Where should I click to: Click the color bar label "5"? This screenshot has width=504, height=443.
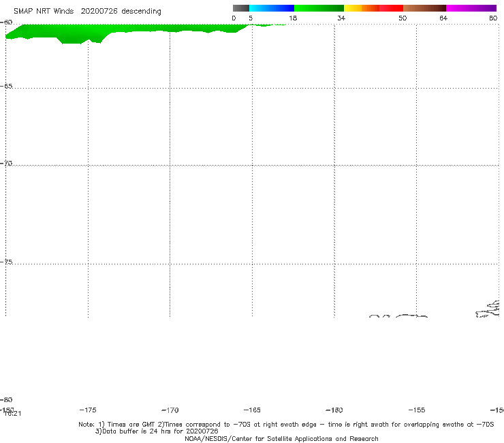(251, 18)
